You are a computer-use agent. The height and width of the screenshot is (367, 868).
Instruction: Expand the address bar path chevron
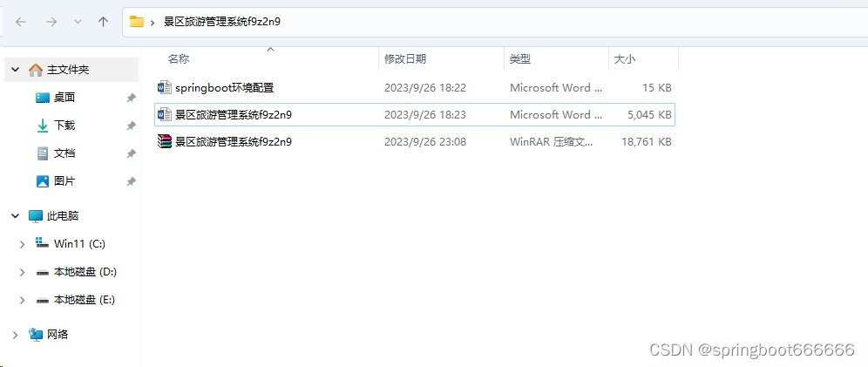(x=153, y=22)
